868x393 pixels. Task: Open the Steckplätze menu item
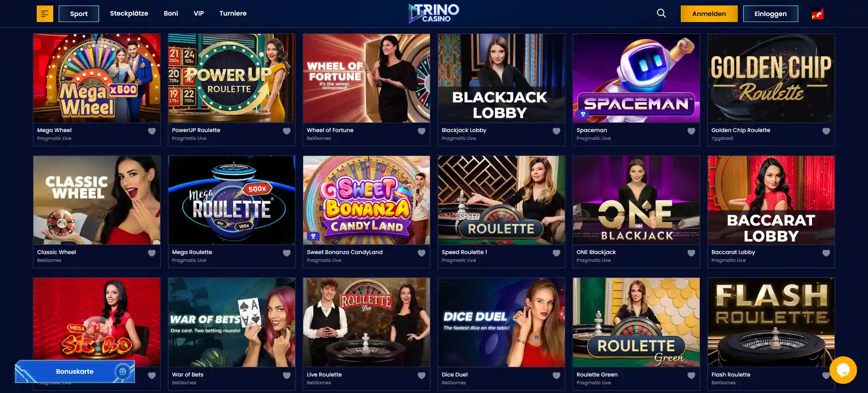click(129, 13)
